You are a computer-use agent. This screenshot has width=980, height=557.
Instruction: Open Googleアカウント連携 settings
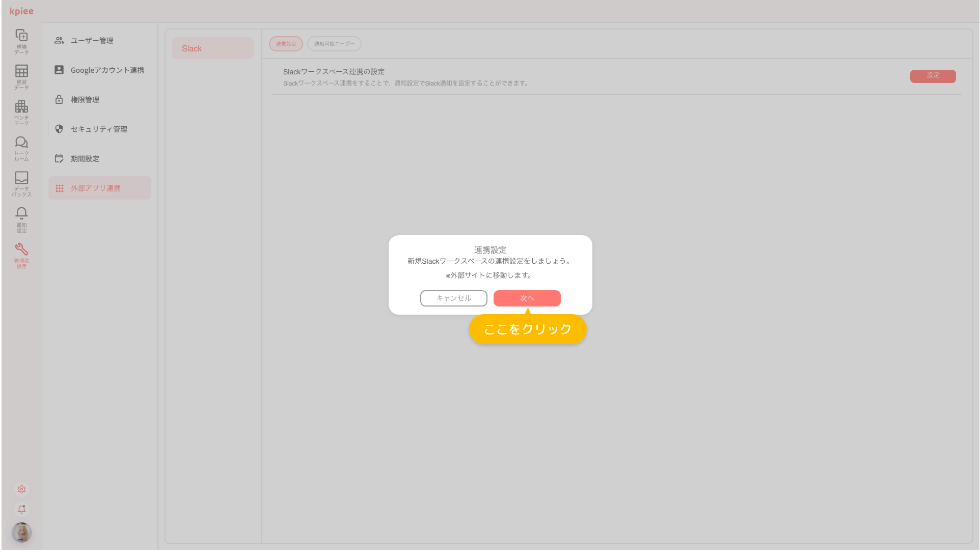(99, 70)
